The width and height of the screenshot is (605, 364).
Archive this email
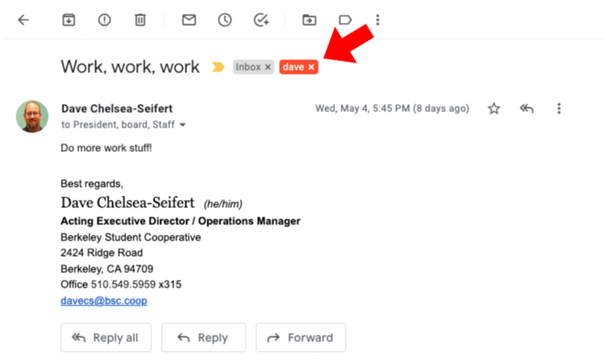coord(68,19)
